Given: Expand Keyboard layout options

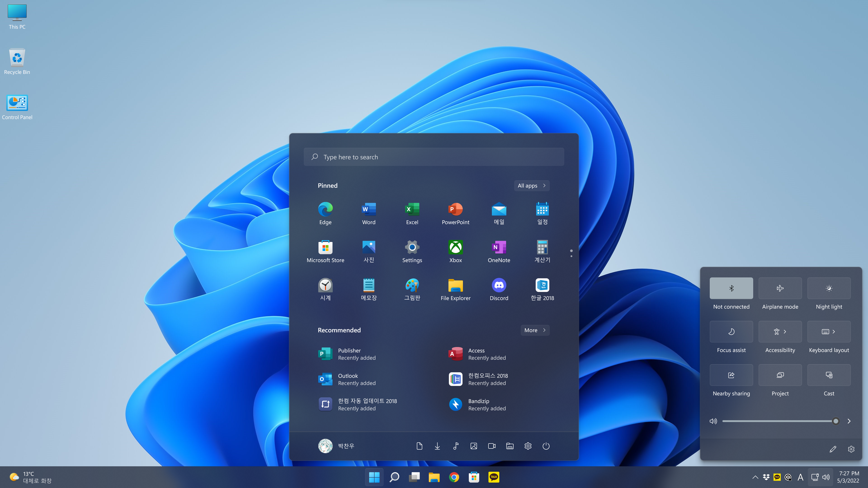Looking at the screenshot, I should click(x=829, y=332).
